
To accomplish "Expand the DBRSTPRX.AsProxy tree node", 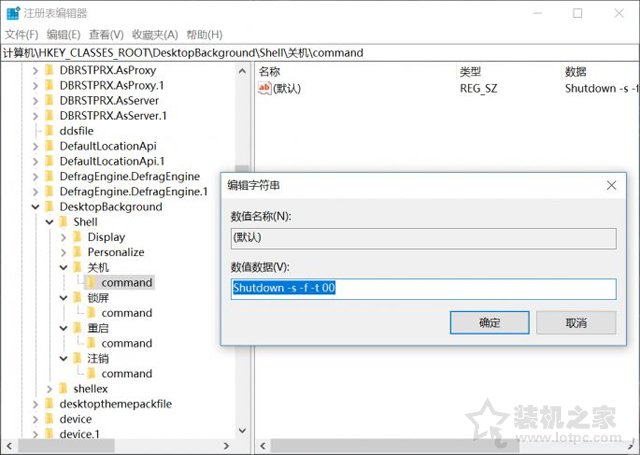I will 35,71.
